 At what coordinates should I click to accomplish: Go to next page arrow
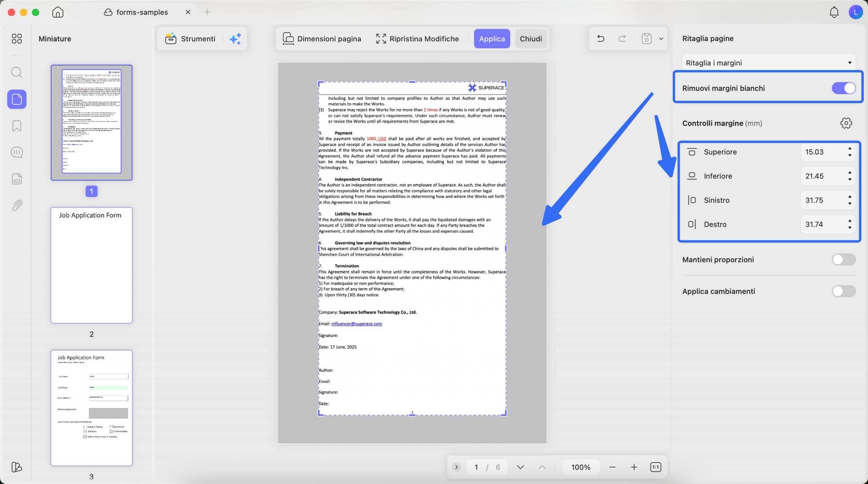(520, 467)
